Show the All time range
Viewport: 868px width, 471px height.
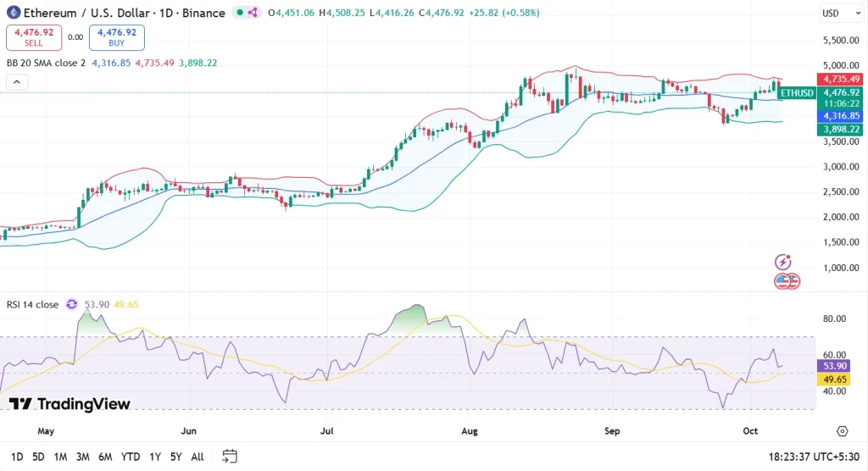point(198,457)
